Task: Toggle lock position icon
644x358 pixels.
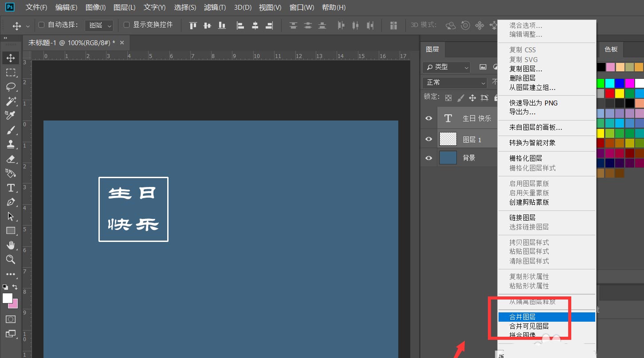Action: (x=473, y=97)
